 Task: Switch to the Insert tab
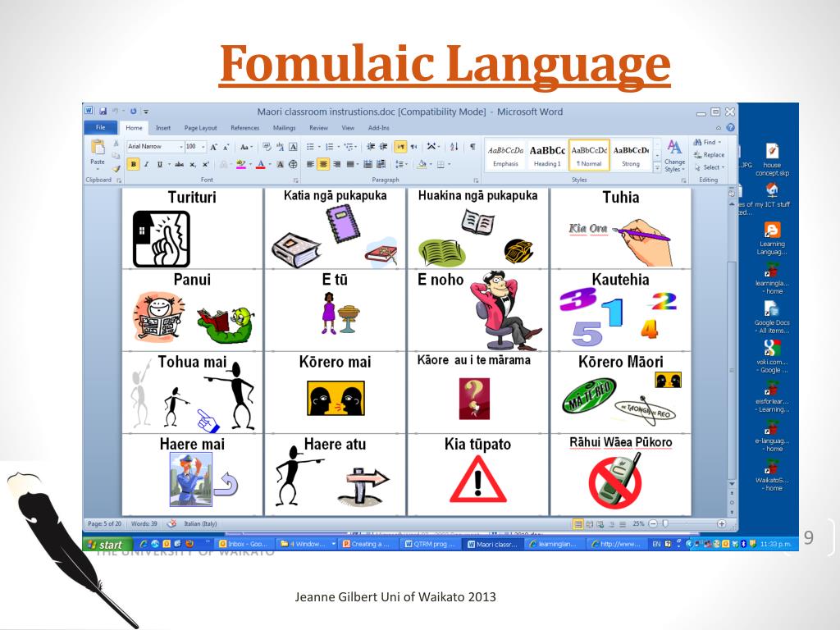[x=163, y=128]
